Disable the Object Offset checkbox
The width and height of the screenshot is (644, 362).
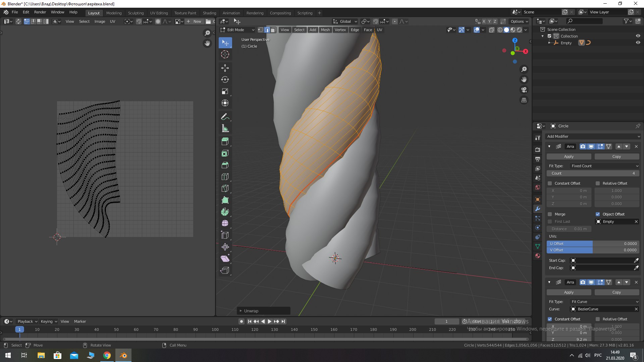tap(598, 214)
